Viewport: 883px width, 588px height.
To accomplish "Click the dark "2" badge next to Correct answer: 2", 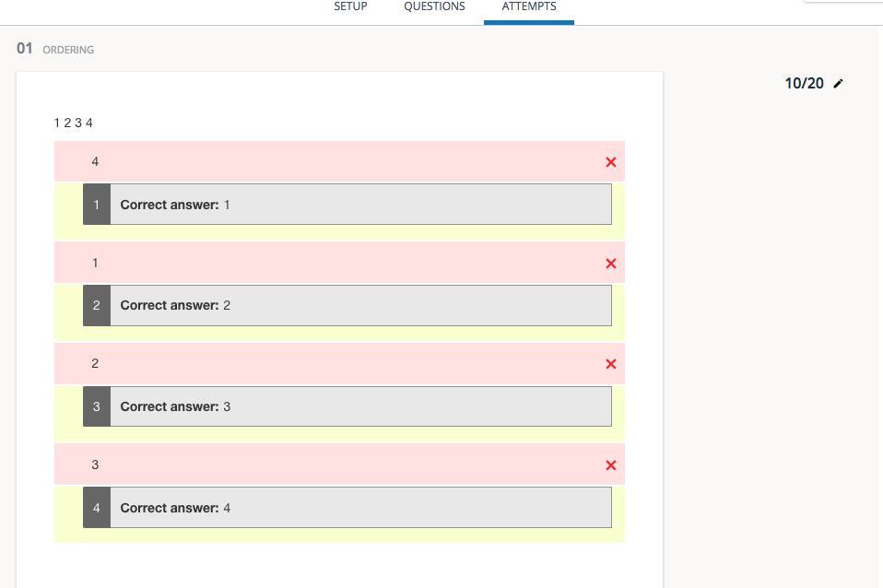I will click(97, 304).
